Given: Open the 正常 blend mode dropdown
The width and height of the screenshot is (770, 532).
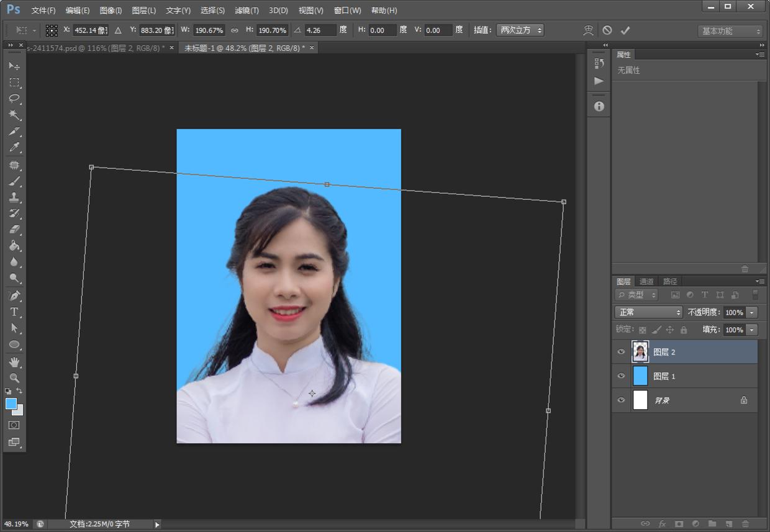Looking at the screenshot, I should (x=648, y=312).
